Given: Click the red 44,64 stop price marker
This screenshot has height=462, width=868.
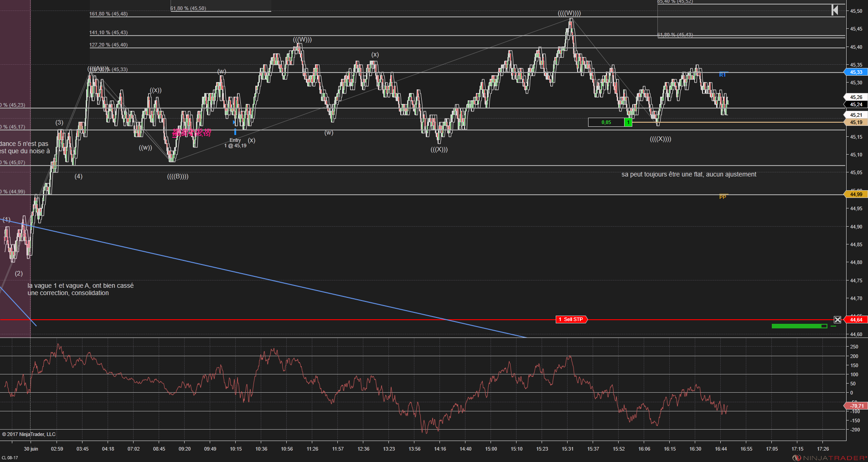Looking at the screenshot, I should [x=856, y=320].
